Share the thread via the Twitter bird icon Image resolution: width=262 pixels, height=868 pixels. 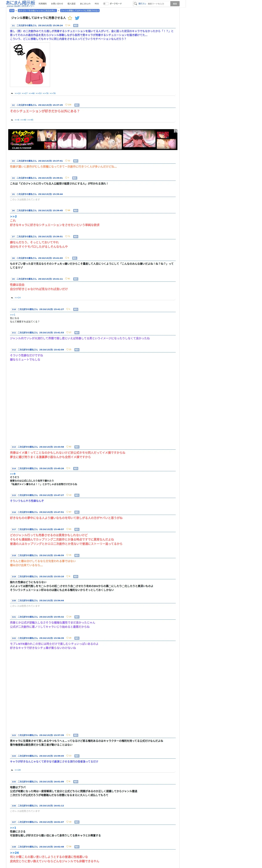click(77, 18)
